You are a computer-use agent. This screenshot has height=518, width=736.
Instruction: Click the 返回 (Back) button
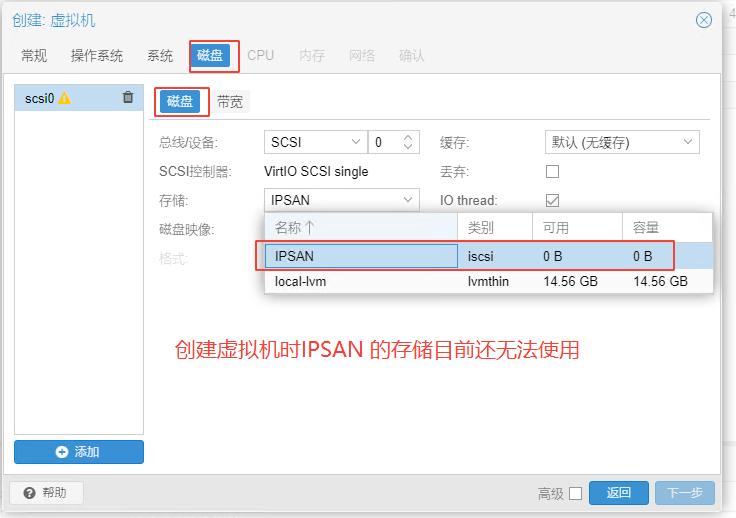click(619, 493)
